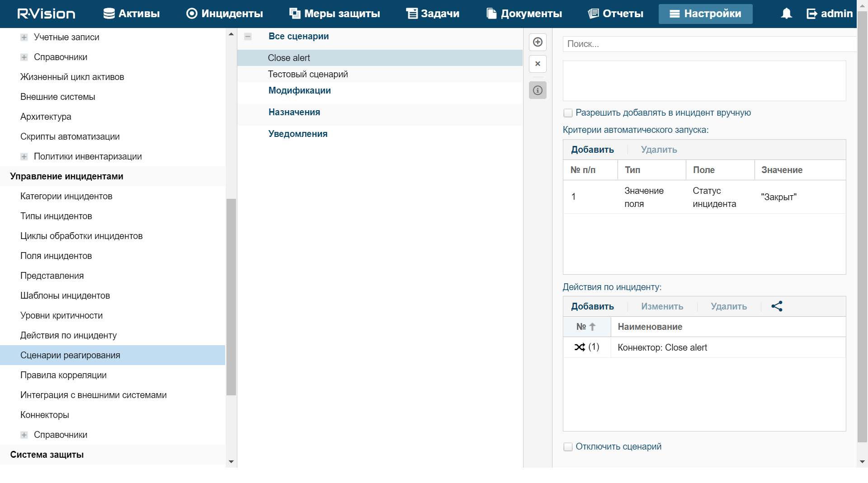Click the admin logout icon

point(812,14)
